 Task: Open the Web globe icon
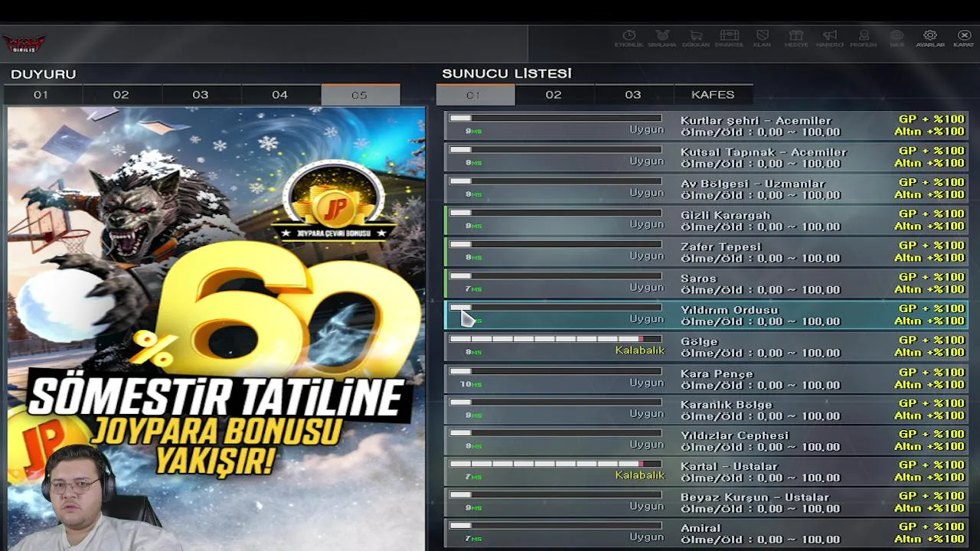[x=897, y=39]
